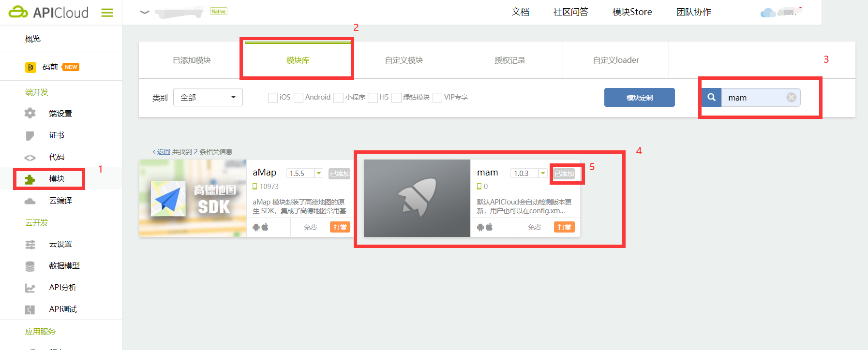Click the NEW badge next to 码前
Screen dimensions: 868x350
pyautogui.click(x=71, y=67)
